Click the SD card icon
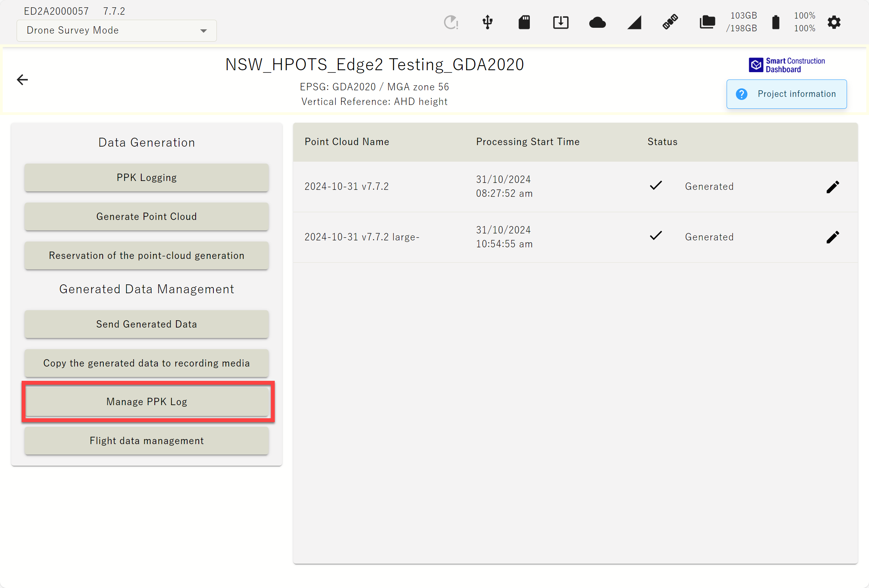Screen dimensions: 869x588 (524, 22)
